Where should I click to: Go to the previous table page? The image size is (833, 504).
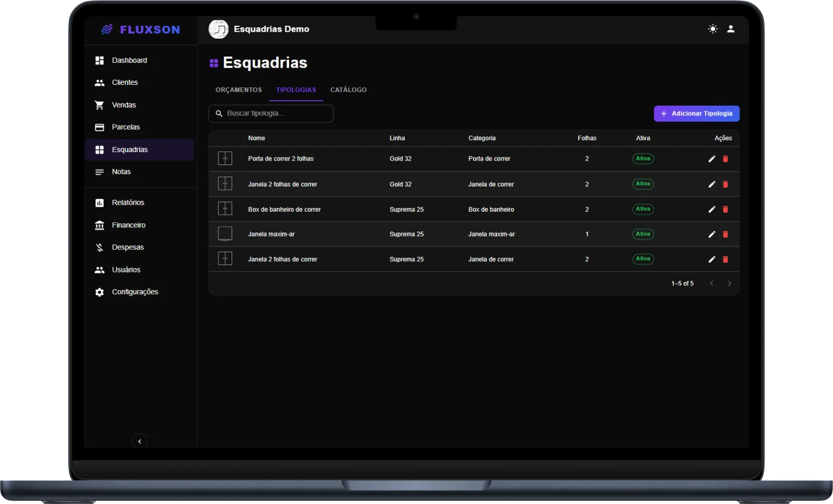712,284
